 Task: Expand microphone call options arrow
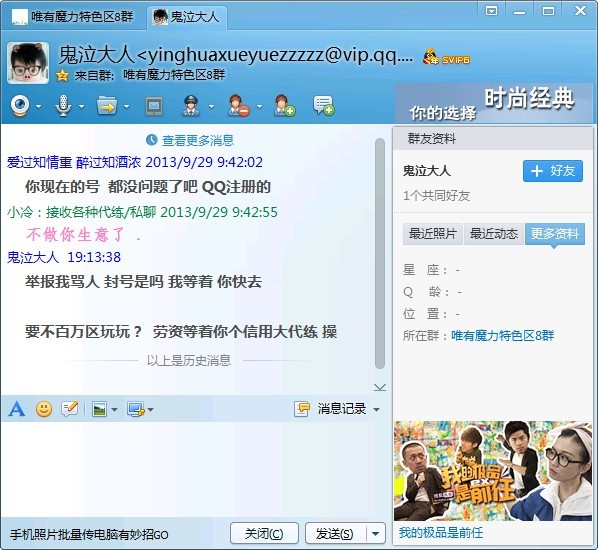(81, 106)
